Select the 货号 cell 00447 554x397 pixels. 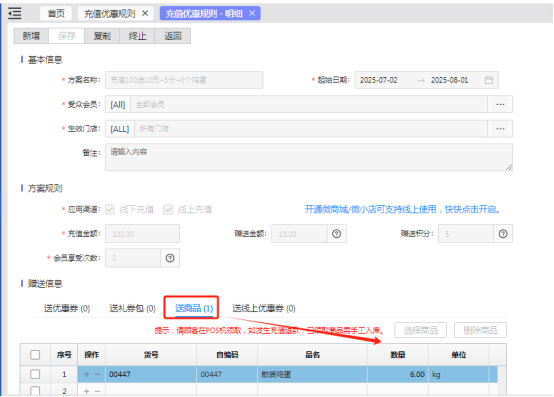(151, 374)
